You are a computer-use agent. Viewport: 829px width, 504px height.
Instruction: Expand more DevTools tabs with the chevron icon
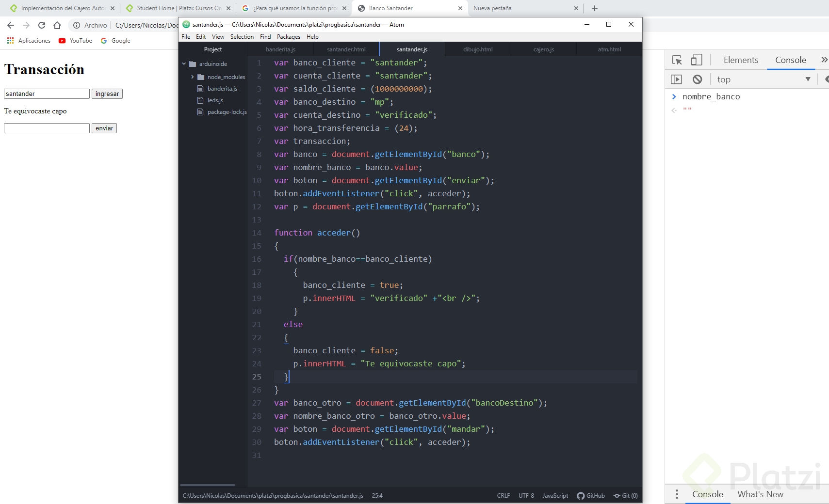pos(824,60)
